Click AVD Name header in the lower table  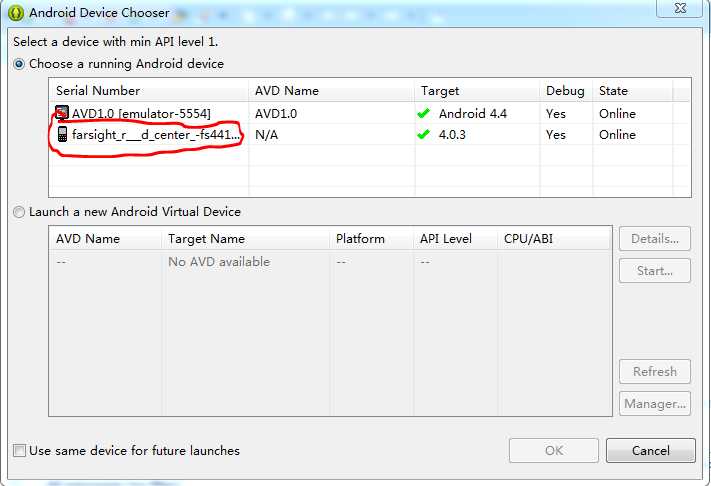coord(106,239)
